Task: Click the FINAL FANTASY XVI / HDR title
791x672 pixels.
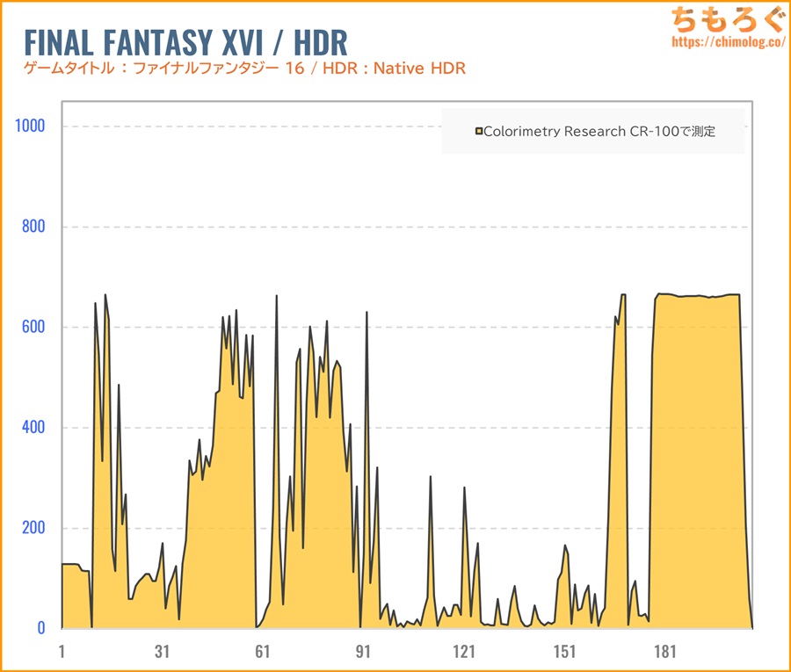Action: (185, 41)
